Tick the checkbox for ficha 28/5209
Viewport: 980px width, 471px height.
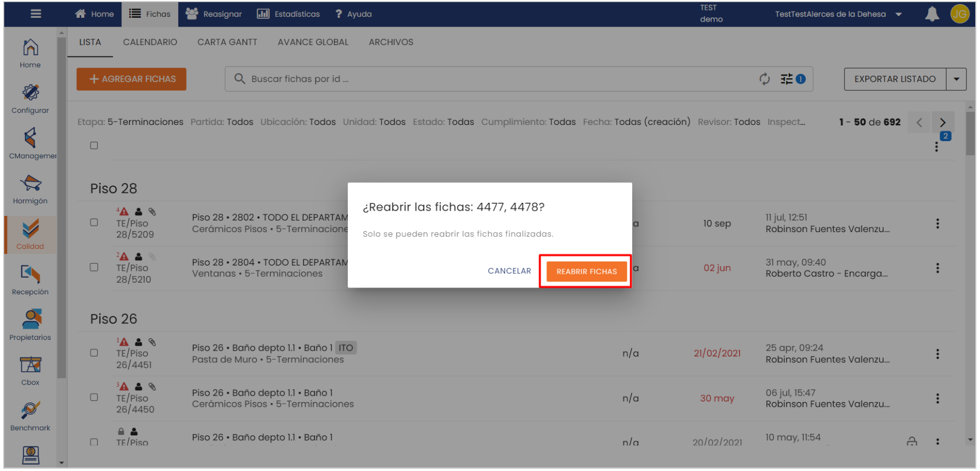[x=94, y=223]
